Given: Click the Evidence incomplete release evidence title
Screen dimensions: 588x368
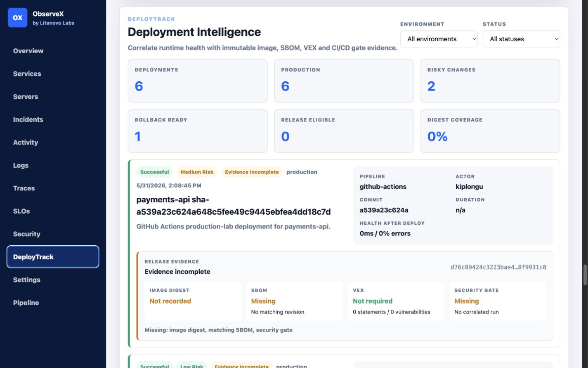Looking at the screenshot, I should click(177, 272).
